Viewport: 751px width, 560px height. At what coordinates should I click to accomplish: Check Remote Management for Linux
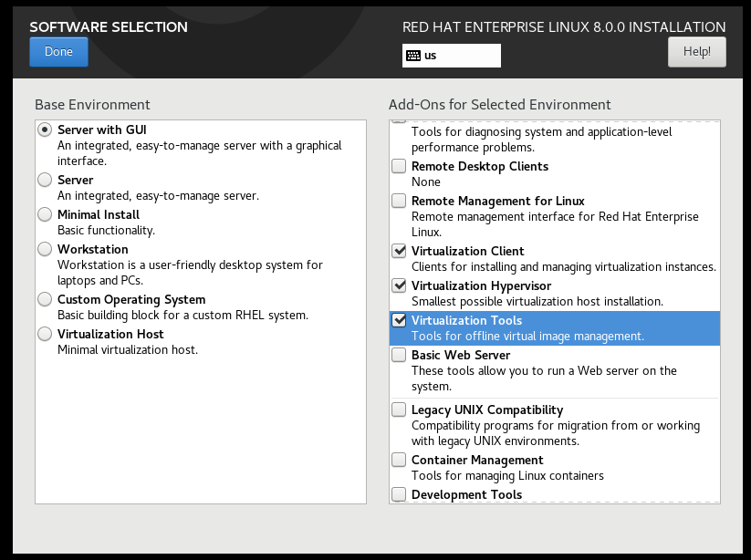click(x=398, y=201)
